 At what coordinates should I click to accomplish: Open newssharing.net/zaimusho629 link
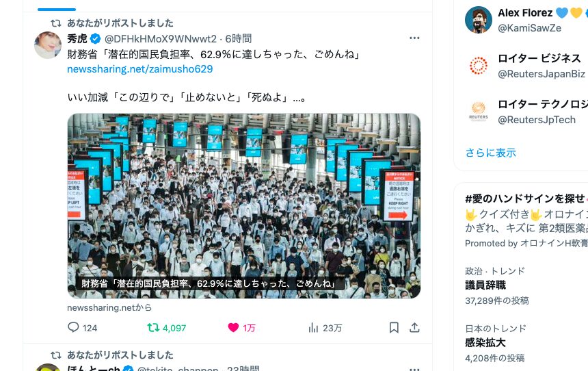[140, 69]
